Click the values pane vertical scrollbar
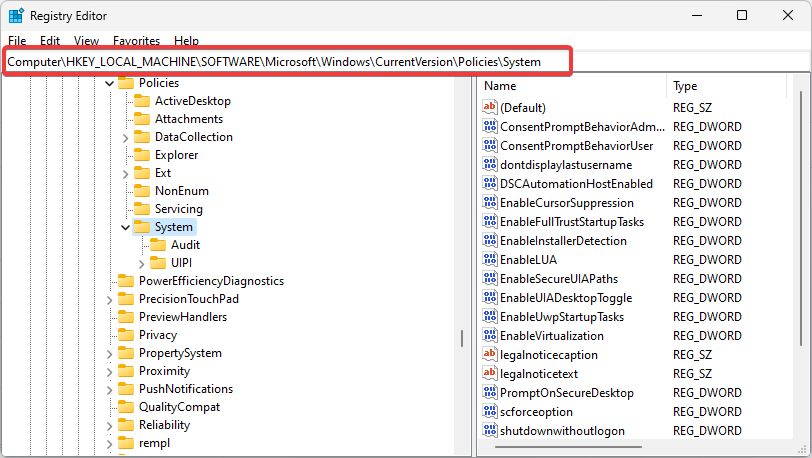The height and width of the screenshot is (458, 812). point(801,218)
